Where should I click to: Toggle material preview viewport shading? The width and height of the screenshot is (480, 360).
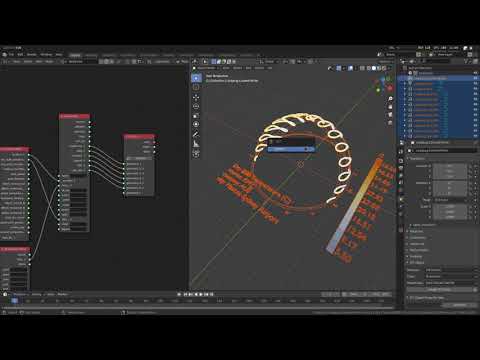[379, 68]
